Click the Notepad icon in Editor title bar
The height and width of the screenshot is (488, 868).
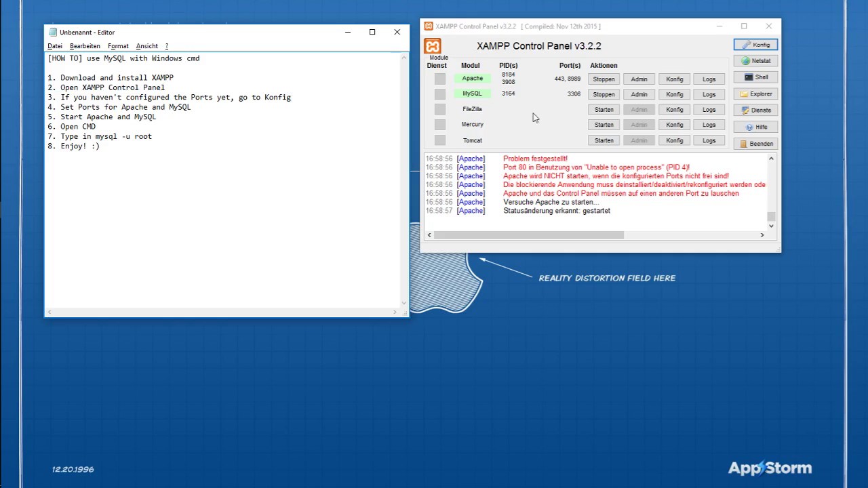53,32
